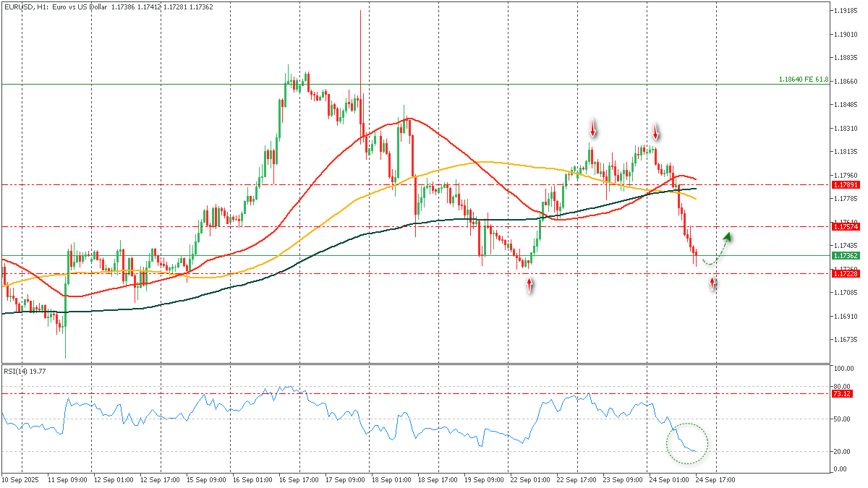Click the 80.00 RSI scale value

[842, 388]
